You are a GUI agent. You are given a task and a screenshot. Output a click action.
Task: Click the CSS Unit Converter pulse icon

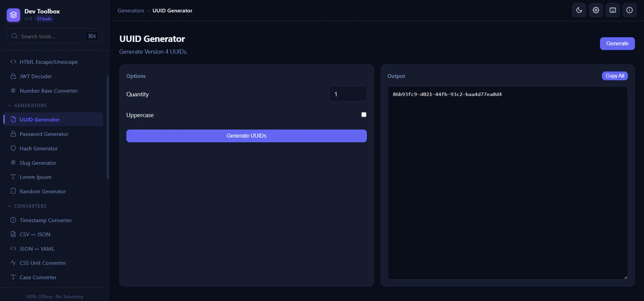pyautogui.click(x=13, y=263)
